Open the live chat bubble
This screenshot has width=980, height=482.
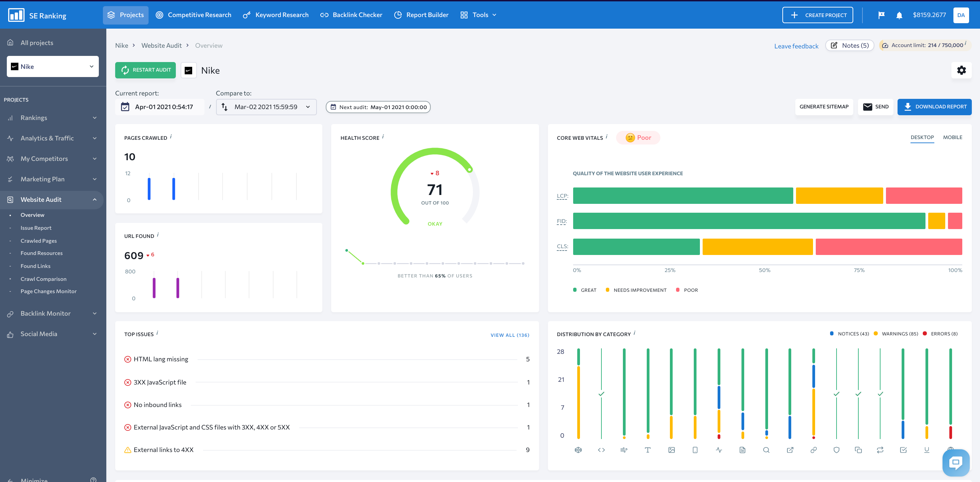tap(956, 463)
